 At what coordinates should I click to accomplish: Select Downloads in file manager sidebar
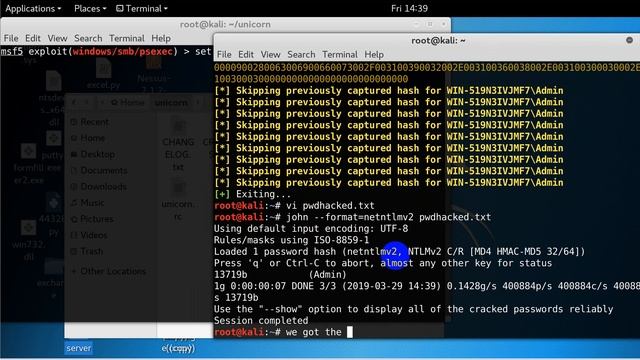click(103, 187)
